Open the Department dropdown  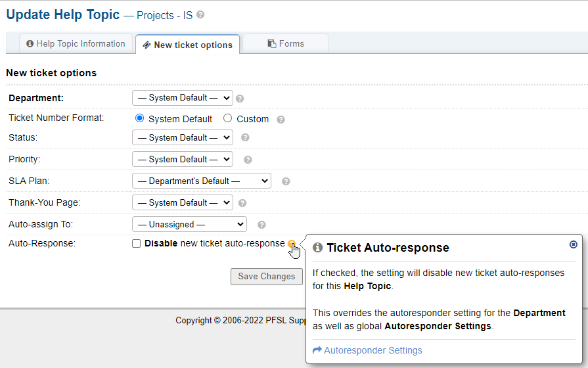point(182,98)
